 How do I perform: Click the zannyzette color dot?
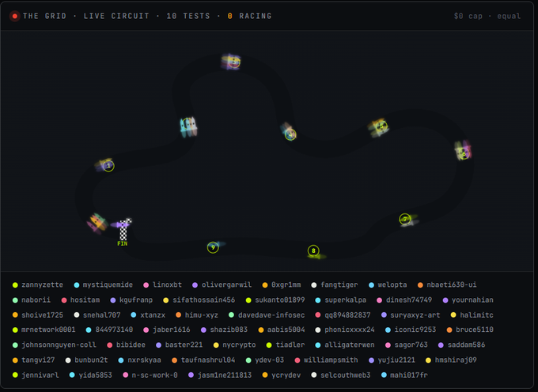15,285
